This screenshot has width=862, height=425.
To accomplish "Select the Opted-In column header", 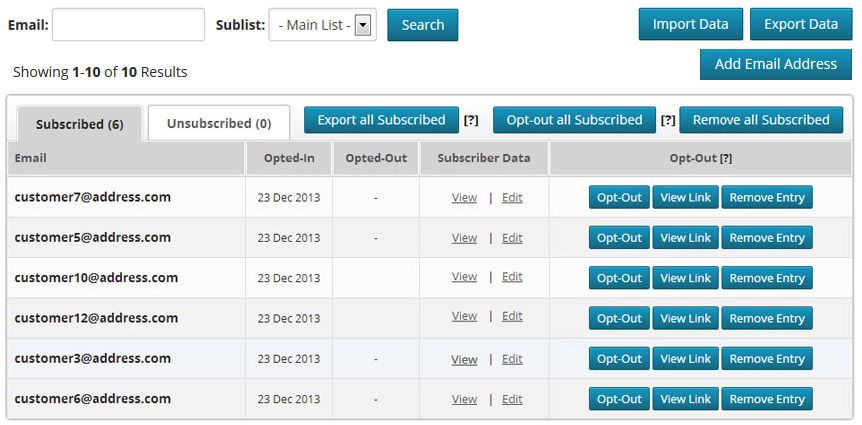I will [289, 158].
